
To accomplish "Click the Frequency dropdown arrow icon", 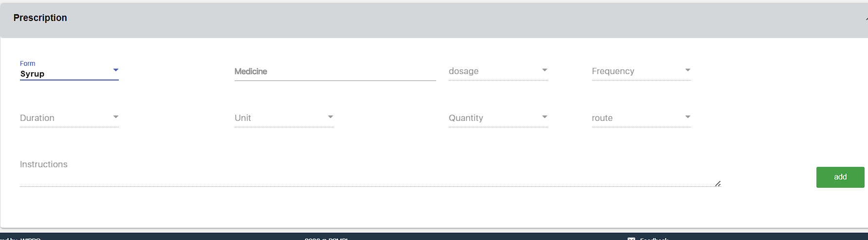I will [688, 70].
